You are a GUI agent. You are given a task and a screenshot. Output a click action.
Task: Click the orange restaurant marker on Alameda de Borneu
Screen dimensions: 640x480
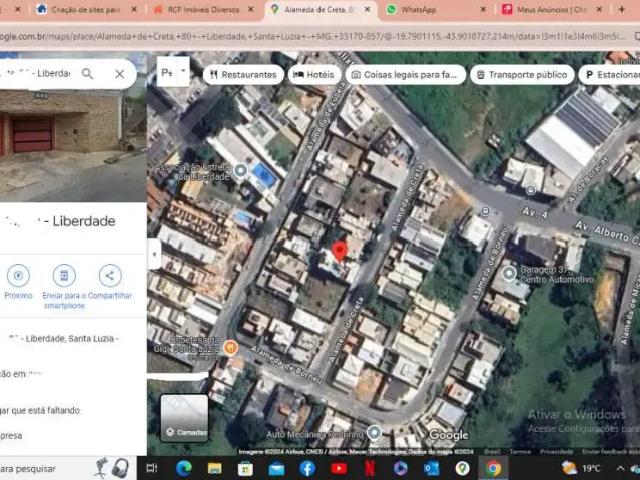pyautogui.click(x=230, y=347)
